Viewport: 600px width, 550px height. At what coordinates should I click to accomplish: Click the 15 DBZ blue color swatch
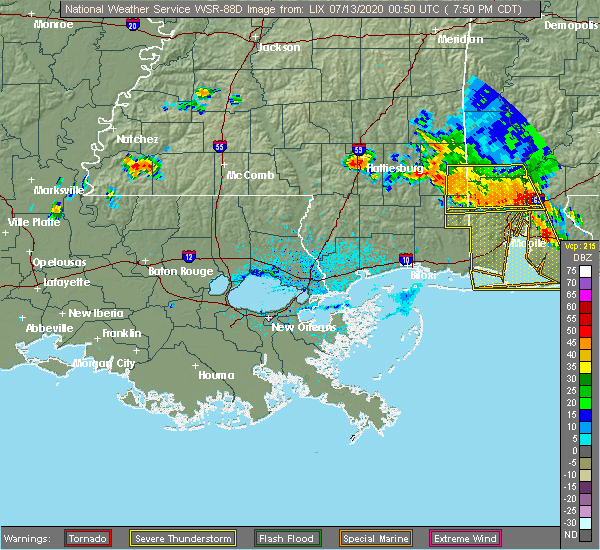point(585,415)
